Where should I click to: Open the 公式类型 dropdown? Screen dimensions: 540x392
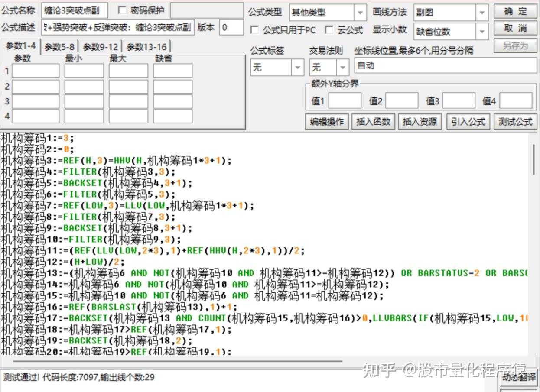pos(360,13)
